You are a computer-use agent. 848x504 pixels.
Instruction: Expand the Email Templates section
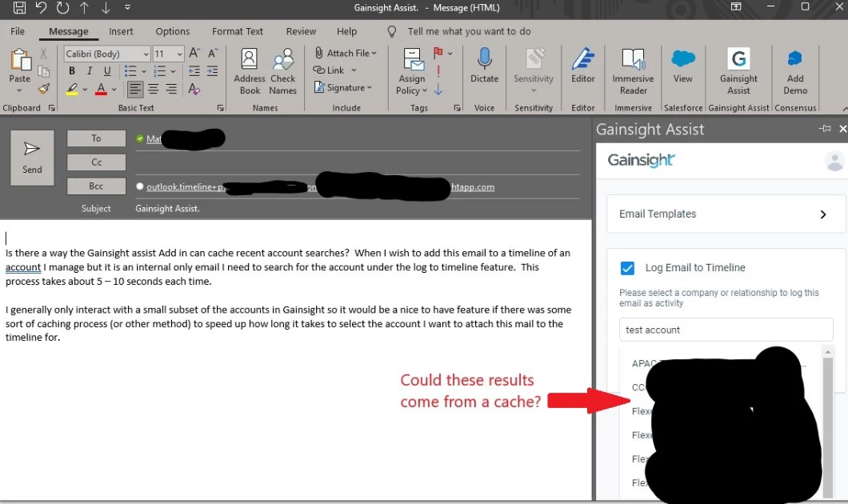726,214
